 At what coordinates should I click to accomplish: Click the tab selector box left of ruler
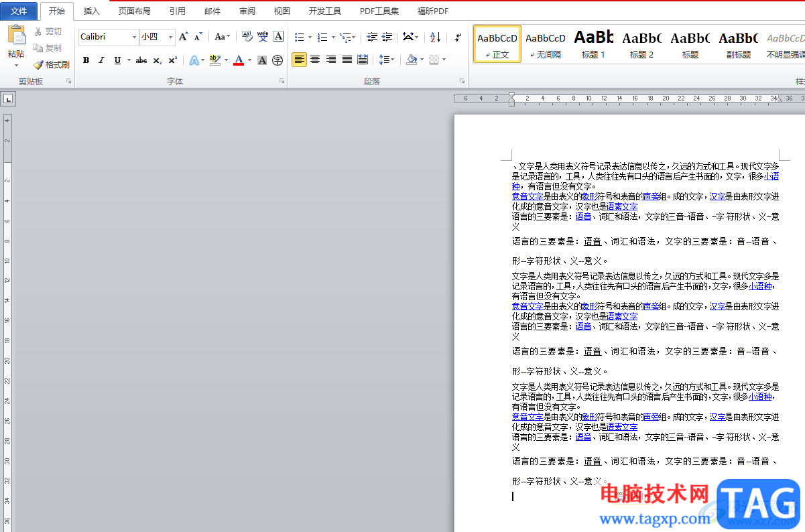pyautogui.click(x=8, y=99)
